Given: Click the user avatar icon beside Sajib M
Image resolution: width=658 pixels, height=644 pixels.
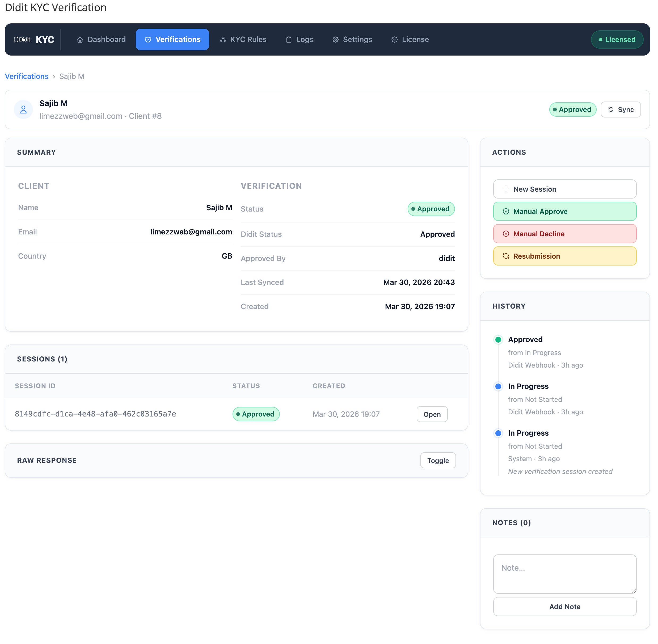Looking at the screenshot, I should pyautogui.click(x=23, y=109).
